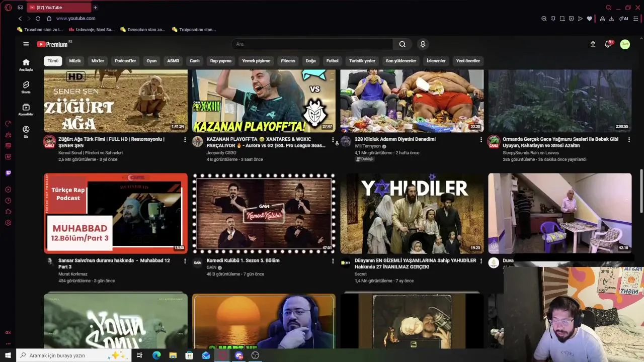Open the Kemal Sunal channel link
Screen dimensions: 644x362
click(91, 153)
